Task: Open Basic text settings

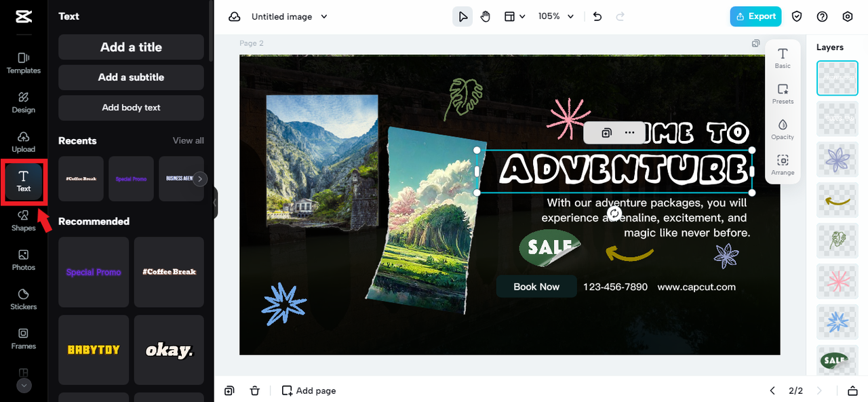Action: [783, 58]
